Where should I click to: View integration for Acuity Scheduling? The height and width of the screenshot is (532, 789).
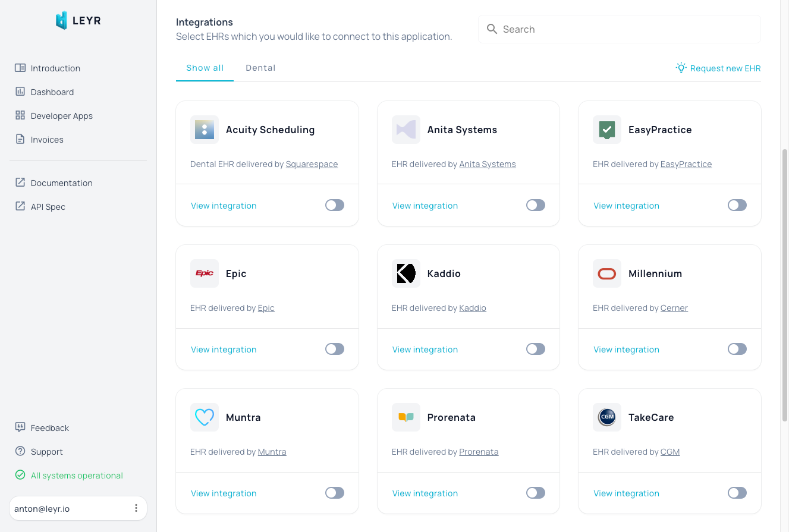(224, 206)
